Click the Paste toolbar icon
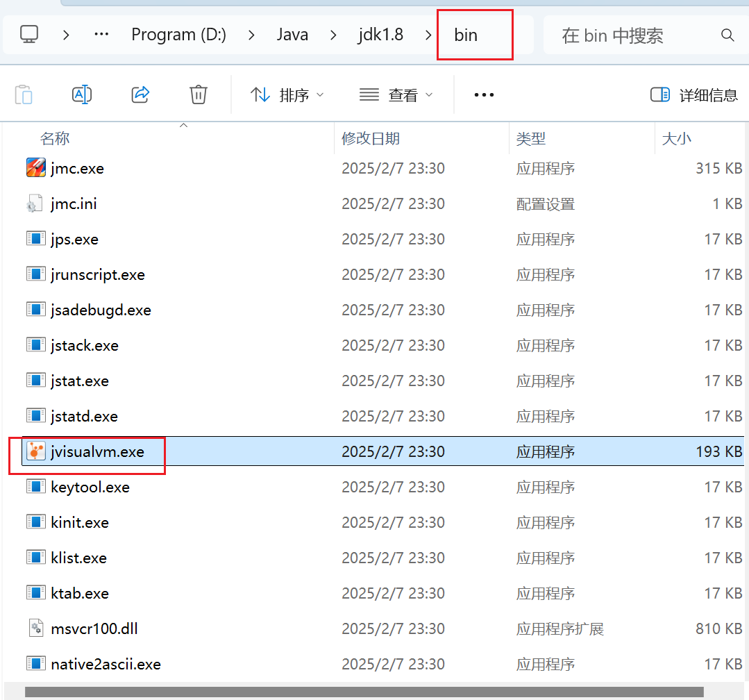The image size is (749, 700). (x=24, y=94)
